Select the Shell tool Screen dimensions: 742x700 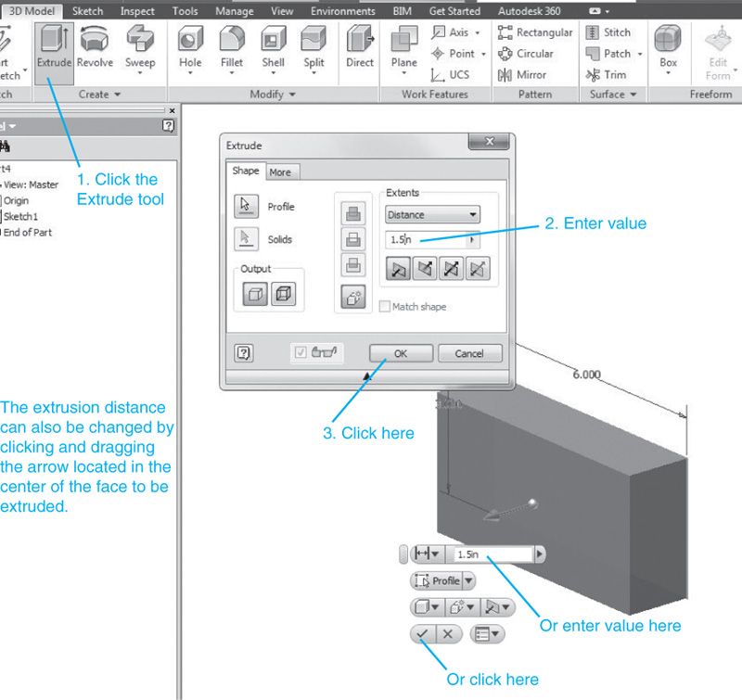pos(273,50)
